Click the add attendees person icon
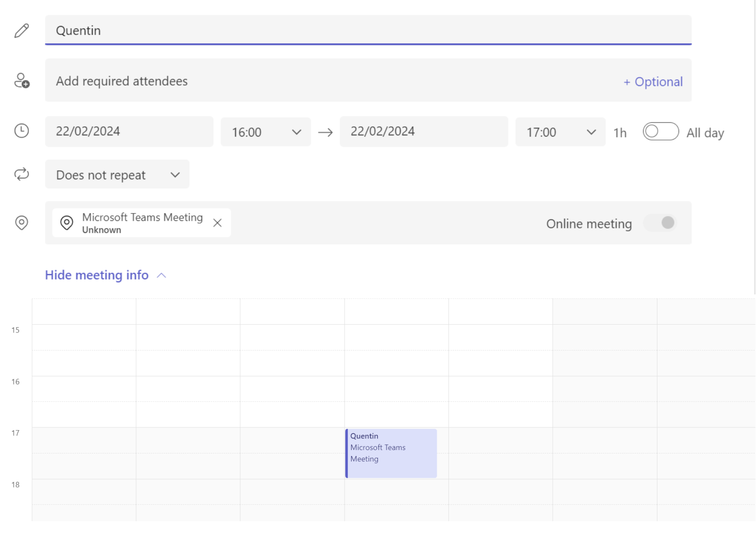The width and height of the screenshot is (756, 536). click(x=22, y=81)
